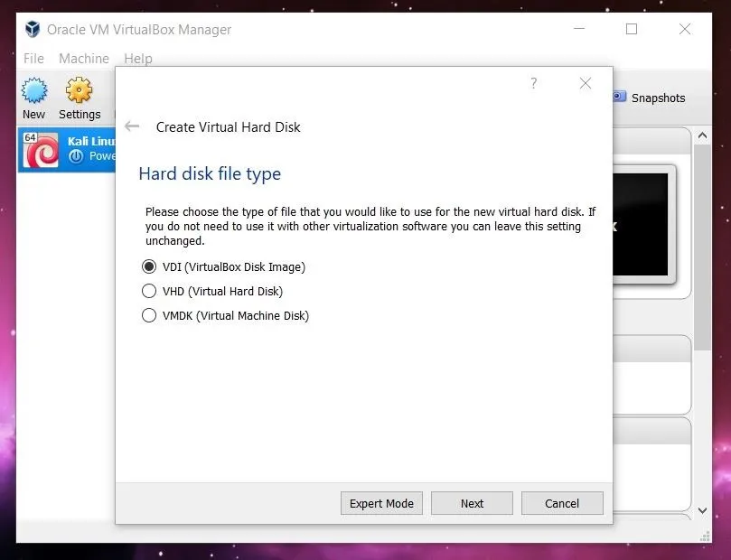Maximize the VirtualBox Manager window

632,29
